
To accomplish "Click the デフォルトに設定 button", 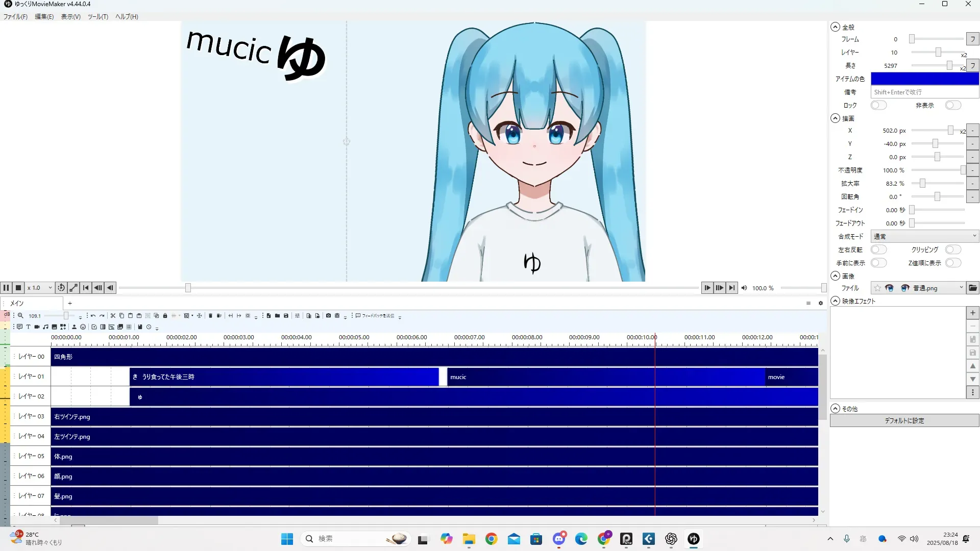I will [904, 420].
